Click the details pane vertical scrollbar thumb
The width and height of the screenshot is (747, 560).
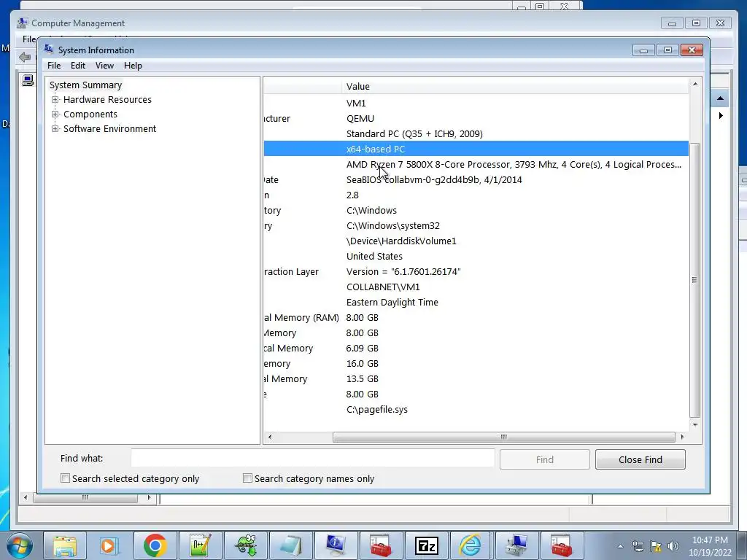pos(694,279)
